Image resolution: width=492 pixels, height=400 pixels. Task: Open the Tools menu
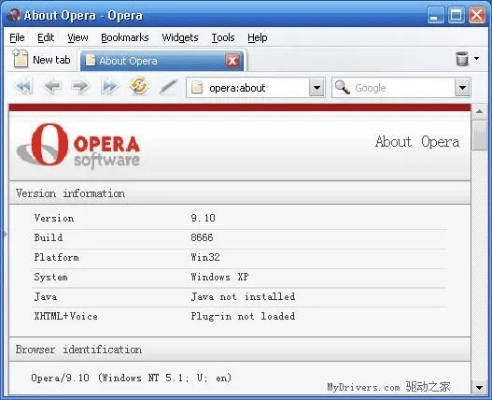(223, 38)
